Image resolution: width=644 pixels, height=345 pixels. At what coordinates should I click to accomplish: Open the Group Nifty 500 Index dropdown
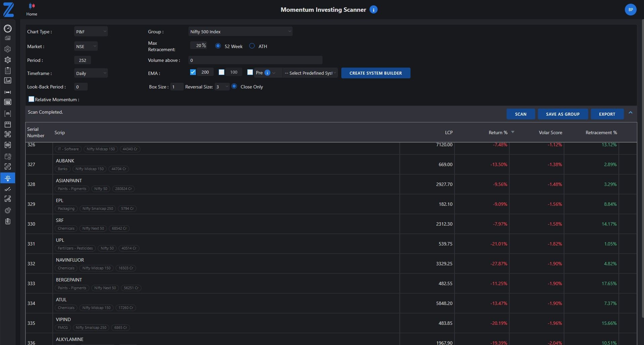click(x=240, y=31)
